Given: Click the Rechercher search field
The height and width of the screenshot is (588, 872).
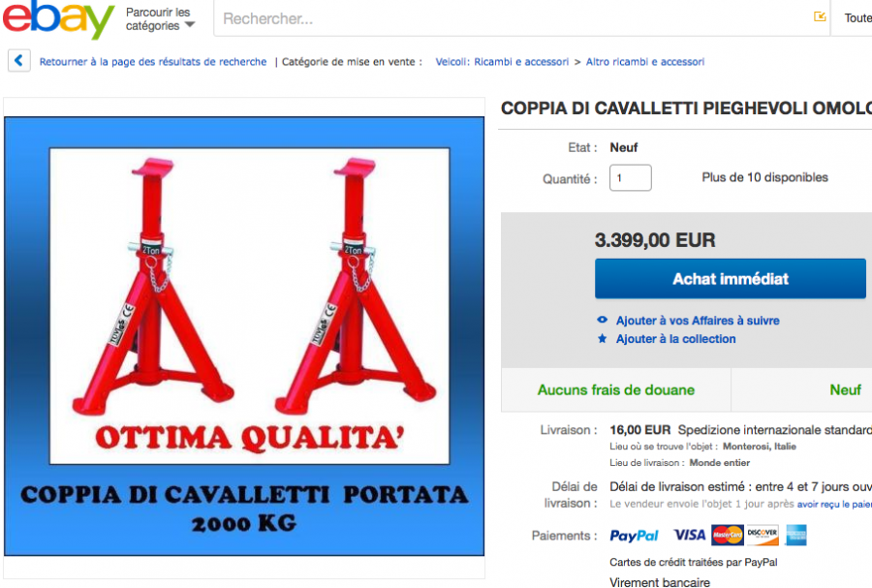Looking at the screenshot, I should pos(512,18).
